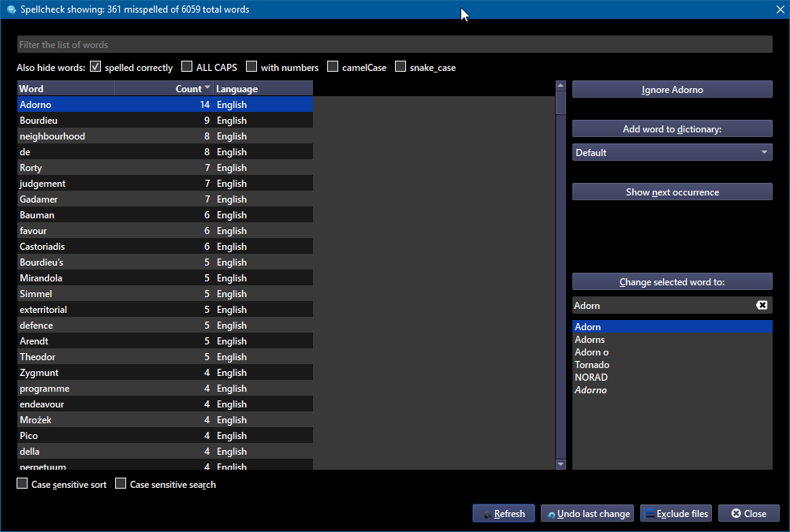Viewport: 790px width, 532px height.
Task: Sort by the Count column header
Action: pos(164,88)
